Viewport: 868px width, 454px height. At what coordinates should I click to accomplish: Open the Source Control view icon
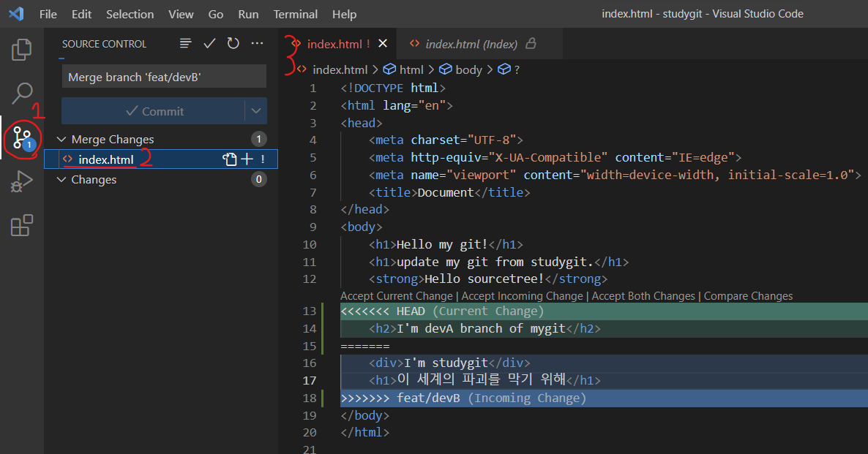point(23,138)
